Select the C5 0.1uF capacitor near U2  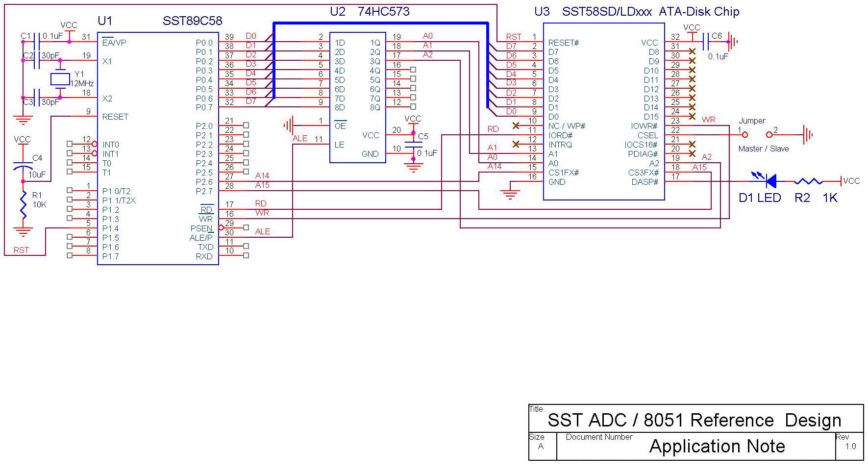click(414, 145)
